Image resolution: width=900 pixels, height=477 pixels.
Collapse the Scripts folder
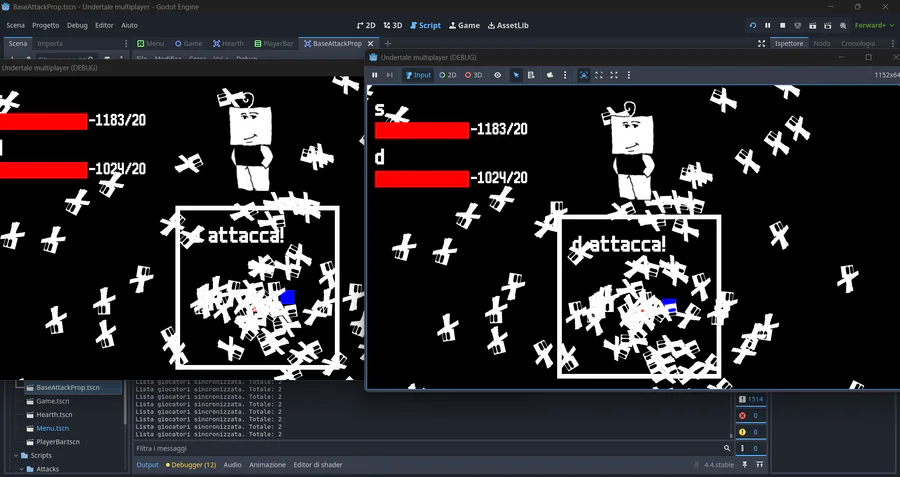tap(16, 456)
